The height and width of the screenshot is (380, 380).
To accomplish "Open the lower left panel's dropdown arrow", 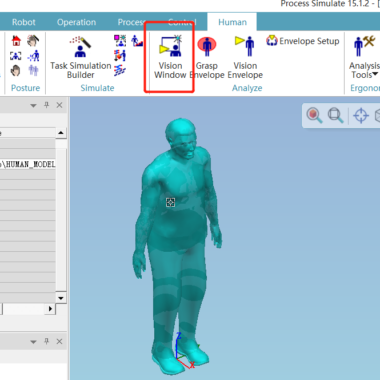I will tap(33, 342).
